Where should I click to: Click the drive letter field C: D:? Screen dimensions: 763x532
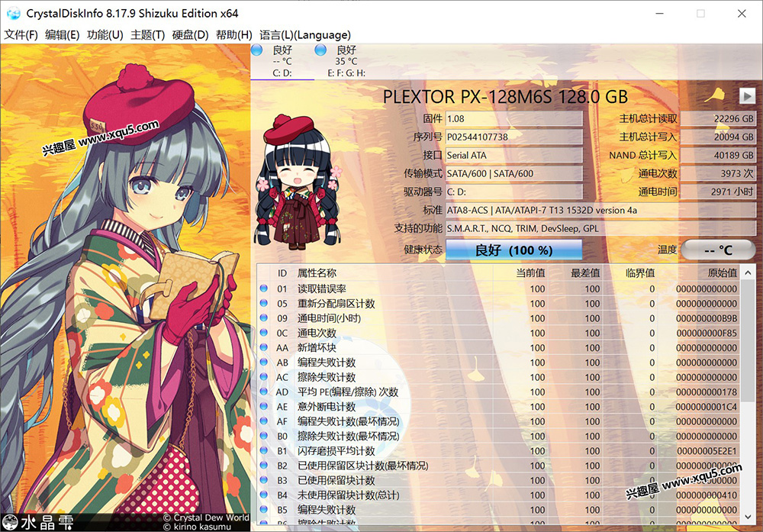513,192
